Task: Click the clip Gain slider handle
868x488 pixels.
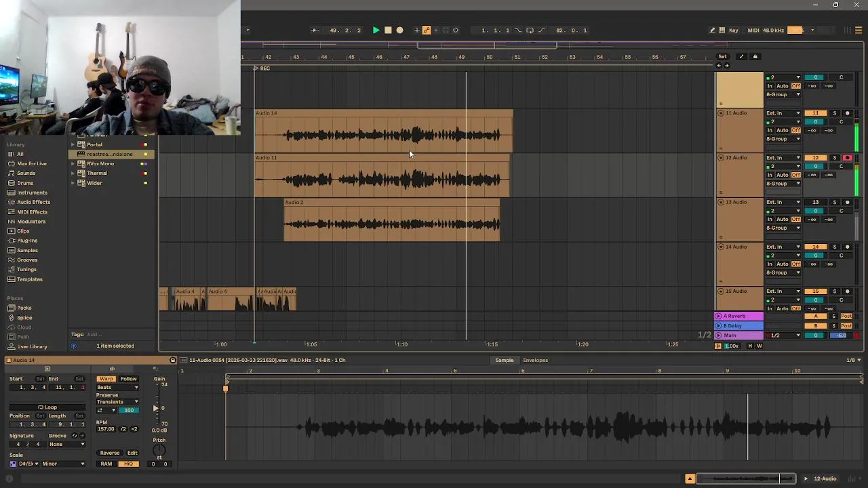Action: pyautogui.click(x=155, y=408)
